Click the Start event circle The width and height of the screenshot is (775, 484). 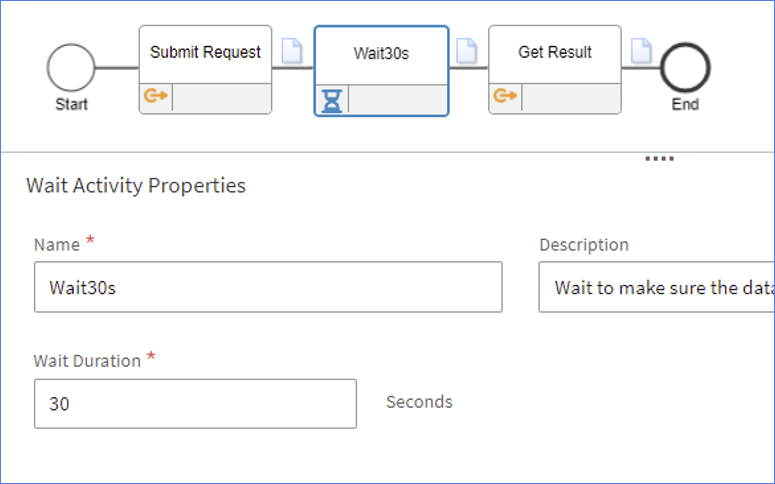pyautogui.click(x=71, y=69)
